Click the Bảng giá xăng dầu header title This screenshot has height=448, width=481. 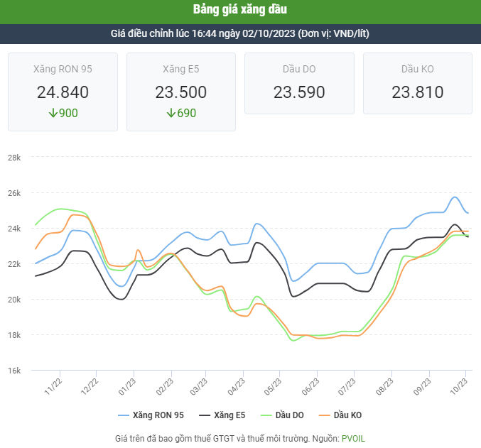point(240,10)
